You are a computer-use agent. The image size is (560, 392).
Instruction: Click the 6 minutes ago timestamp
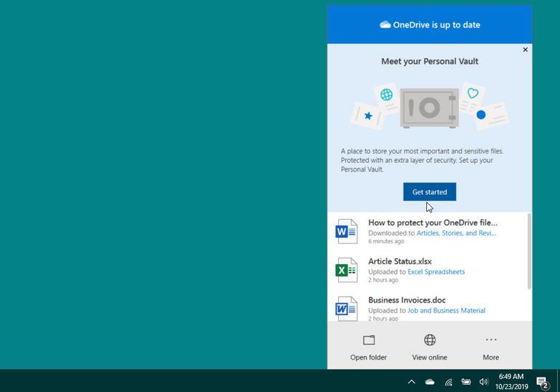(x=386, y=241)
